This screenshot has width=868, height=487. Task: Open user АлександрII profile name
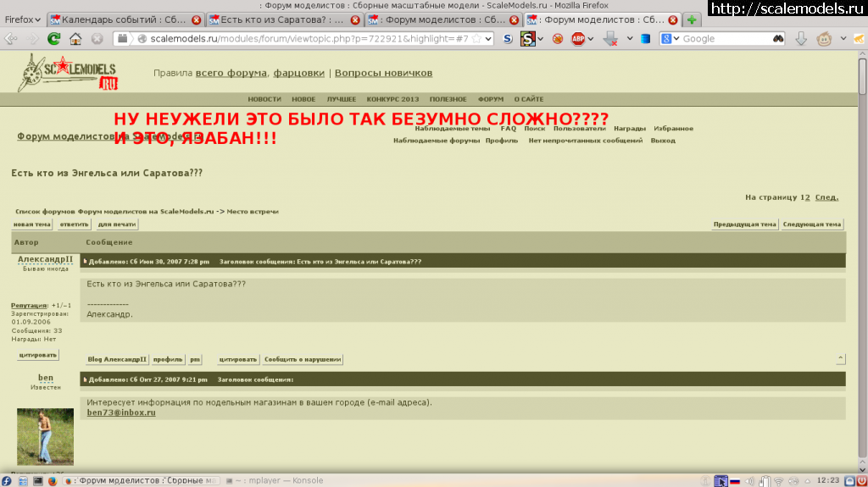click(x=46, y=259)
